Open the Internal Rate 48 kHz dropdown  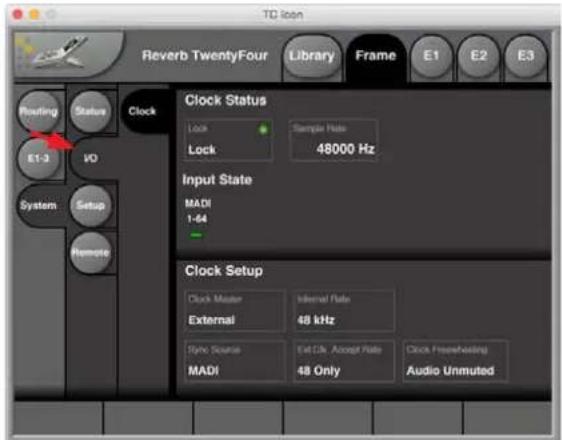click(x=343, y=311)
